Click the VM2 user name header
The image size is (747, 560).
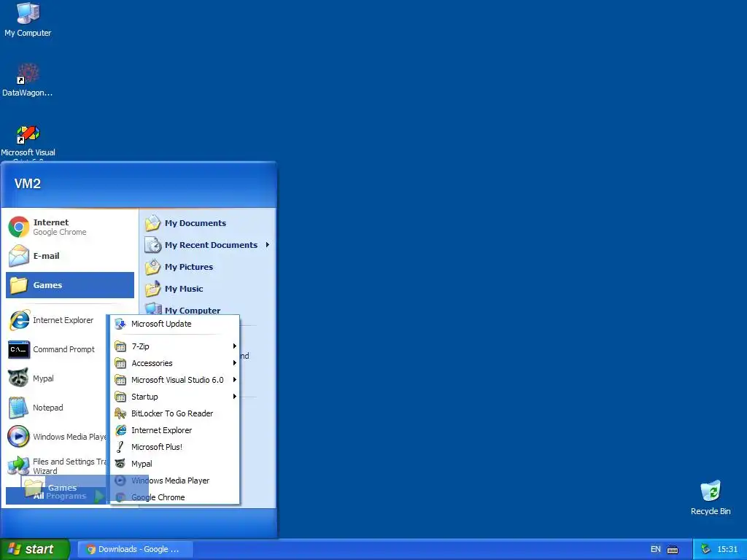pyautogui.click(x=28, y=183)
